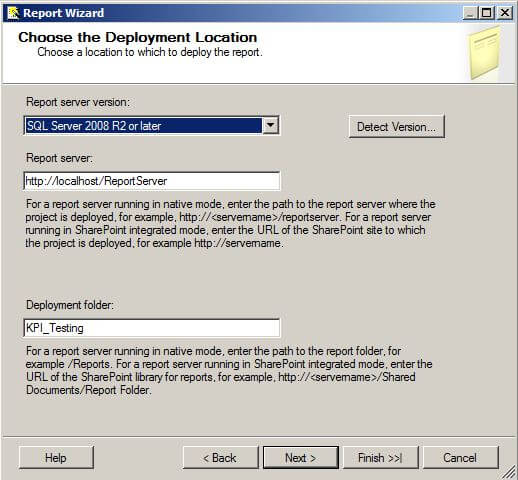Click the 'Report server version:' label
This screenshot has width=518, height=480.
[78, 102]
